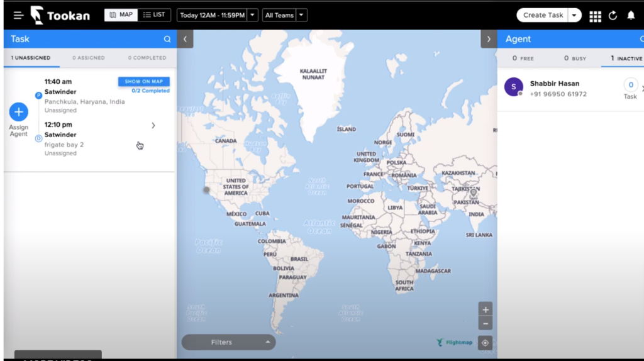This screenshot has height=361, width=644.
Task: Center map on current location
Action: pyautogui.click(x=485, y=343)
